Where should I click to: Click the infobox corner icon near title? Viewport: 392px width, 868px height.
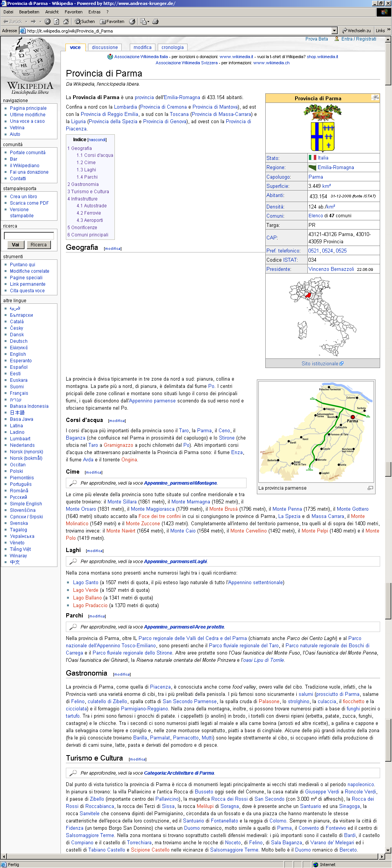[375, 98]
